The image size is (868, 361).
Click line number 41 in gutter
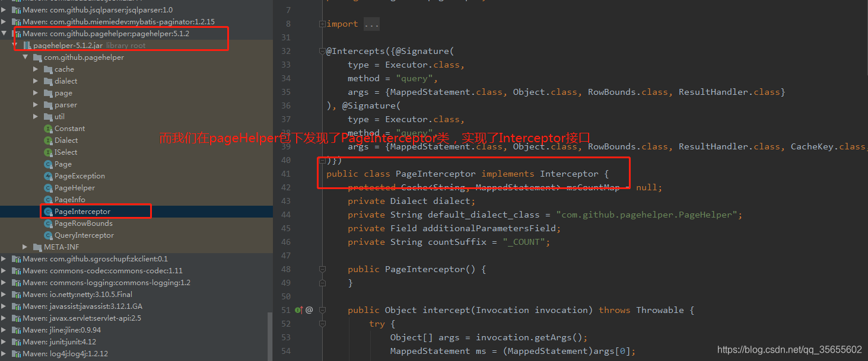[x=286, y=174]
